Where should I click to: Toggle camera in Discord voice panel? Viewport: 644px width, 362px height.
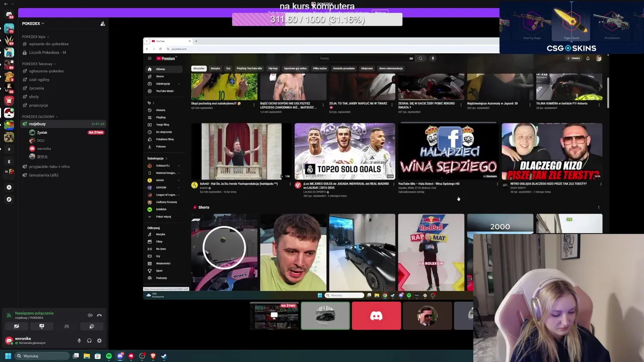click(17, 326)
